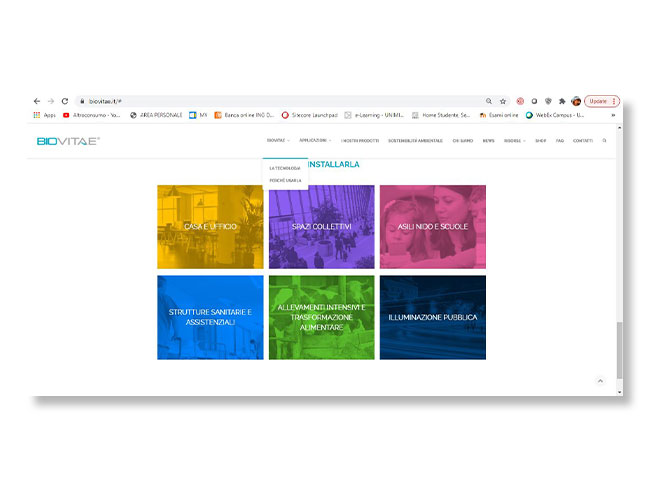Open the Apps shortcut in bookmarks bar
650x490 pixels.
click(44, 115)
